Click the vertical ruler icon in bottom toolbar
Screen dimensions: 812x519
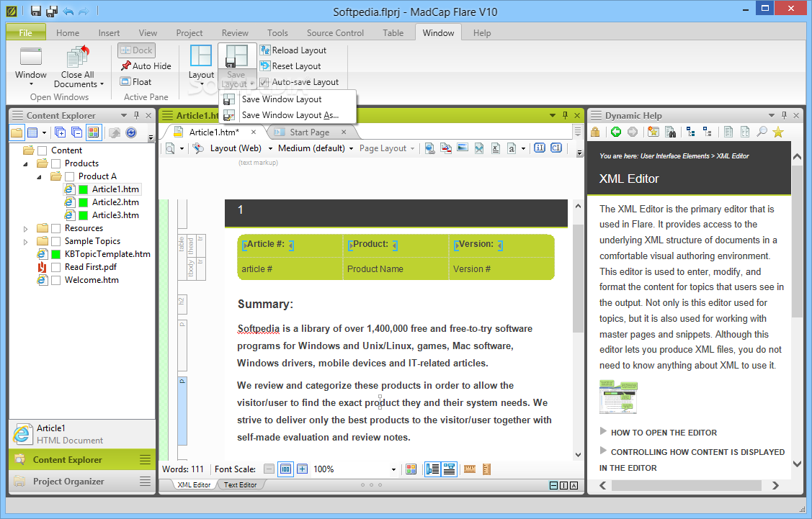pyautogui.click(x=486, y=469)
